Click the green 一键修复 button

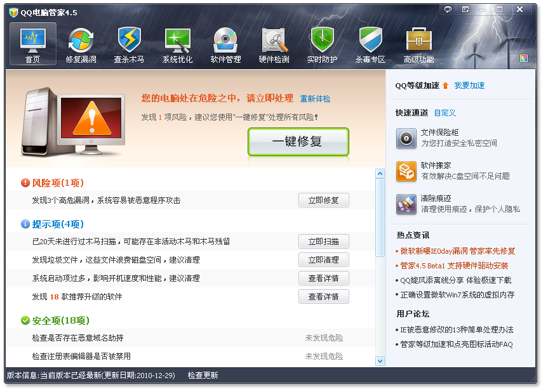tap(298, 141)
